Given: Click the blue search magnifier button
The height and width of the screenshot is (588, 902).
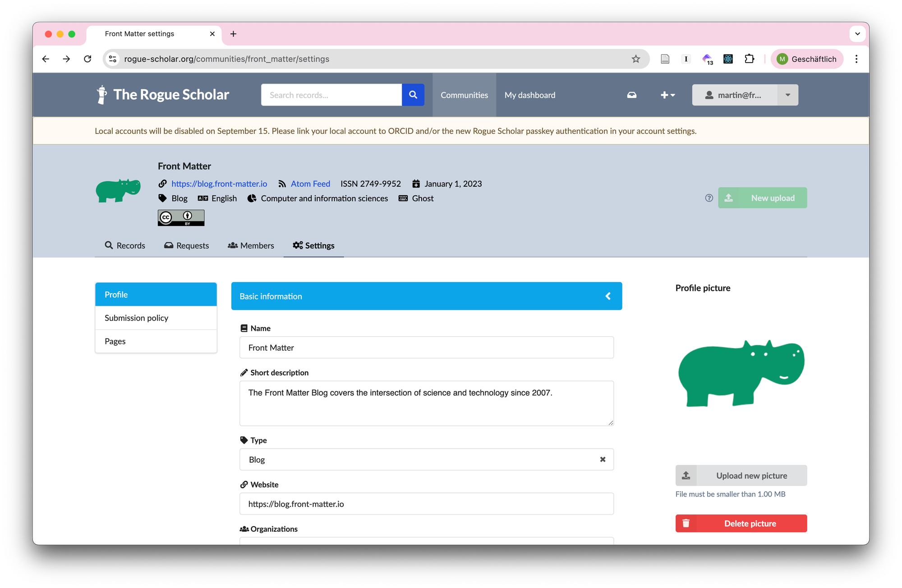Looking at the screenshot, I should [413, 95].
